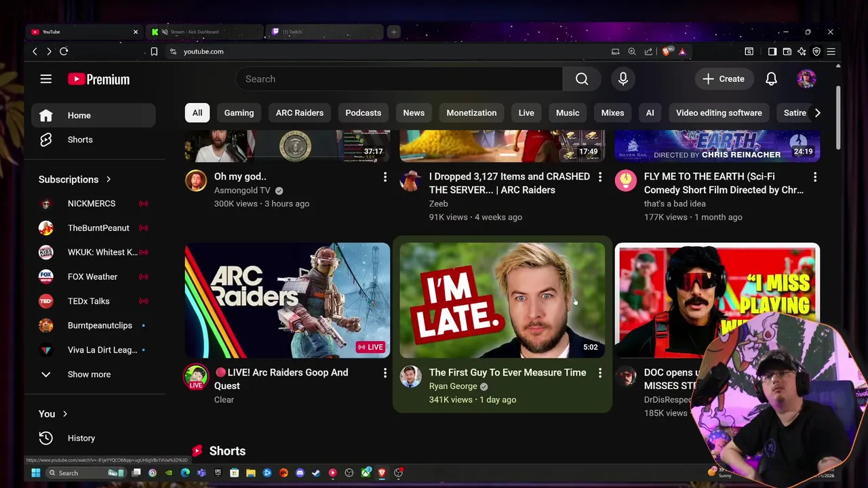Open the notifications bell

tap(771, 79)
